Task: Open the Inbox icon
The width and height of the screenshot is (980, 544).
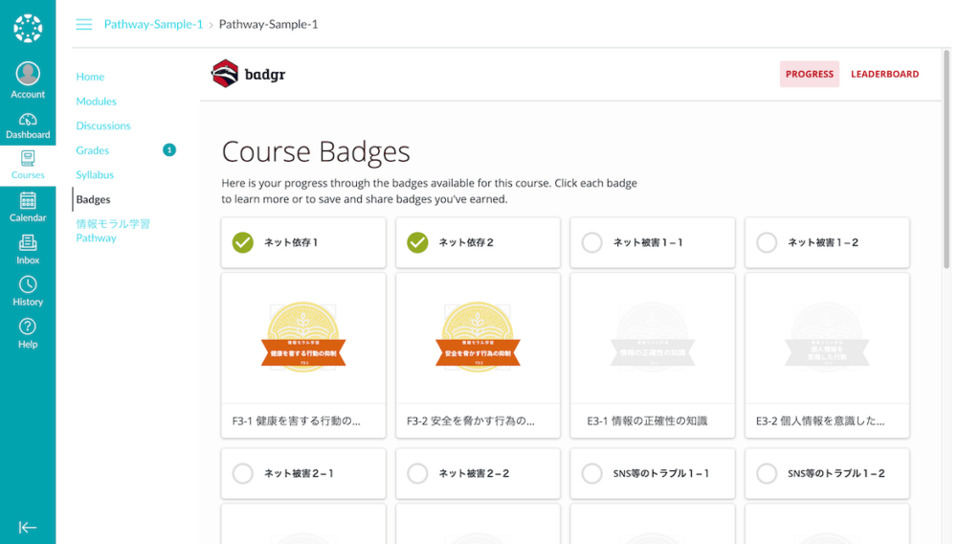Action: click(x=28, y=242)
